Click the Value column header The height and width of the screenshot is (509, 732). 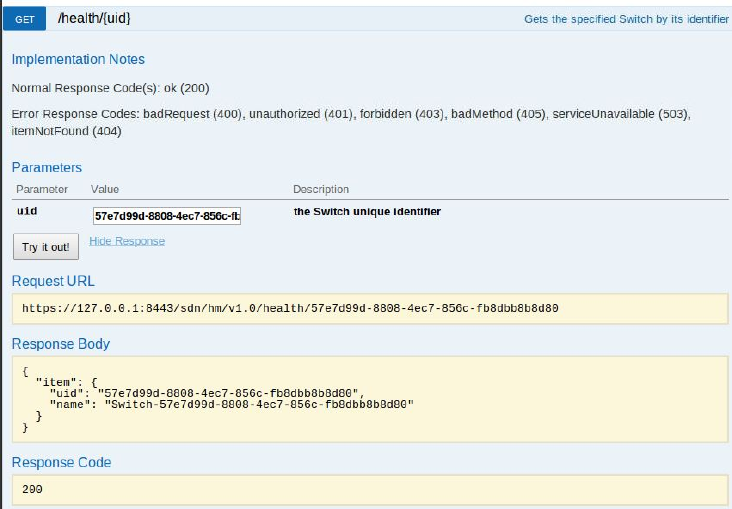(105, 189)
